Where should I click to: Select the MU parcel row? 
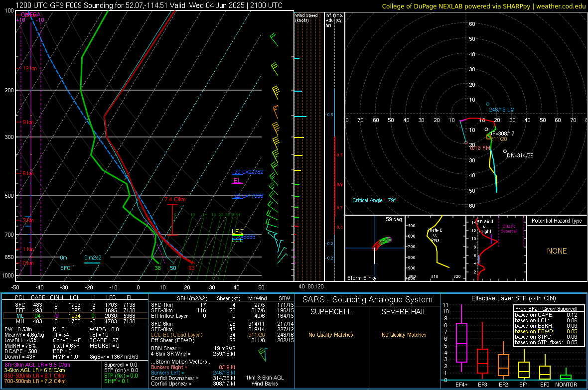pyautogui.click(x=75, y=321)
